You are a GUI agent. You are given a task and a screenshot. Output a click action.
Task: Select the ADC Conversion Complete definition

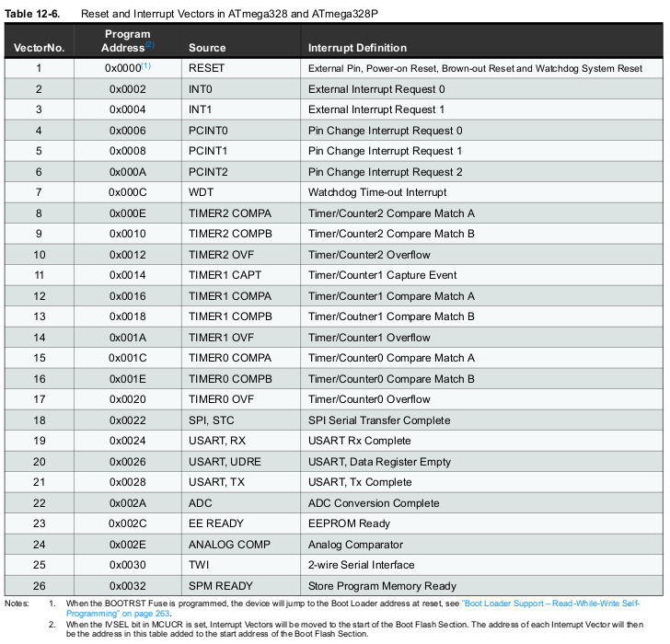click(x=374, y=503)
